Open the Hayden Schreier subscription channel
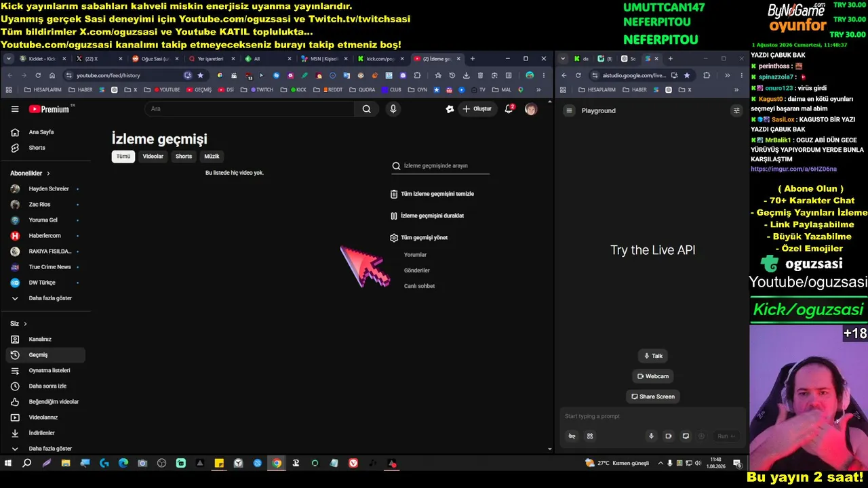The image size is (868, 488). 46,189
